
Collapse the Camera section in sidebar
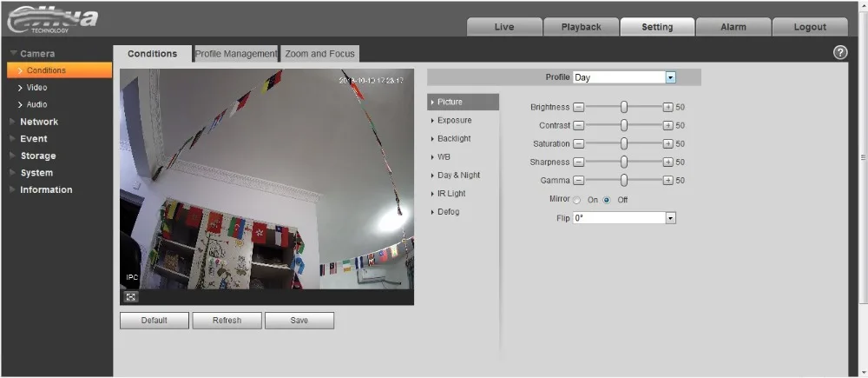(x=33, y=53)
